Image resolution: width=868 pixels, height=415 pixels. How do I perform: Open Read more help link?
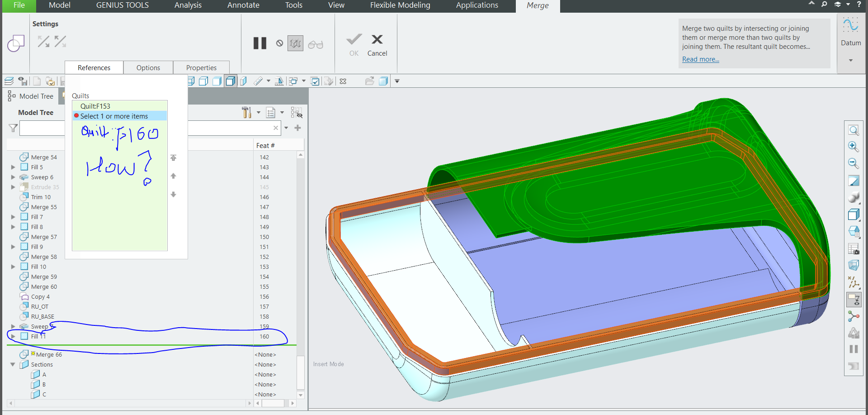point(700,59)
